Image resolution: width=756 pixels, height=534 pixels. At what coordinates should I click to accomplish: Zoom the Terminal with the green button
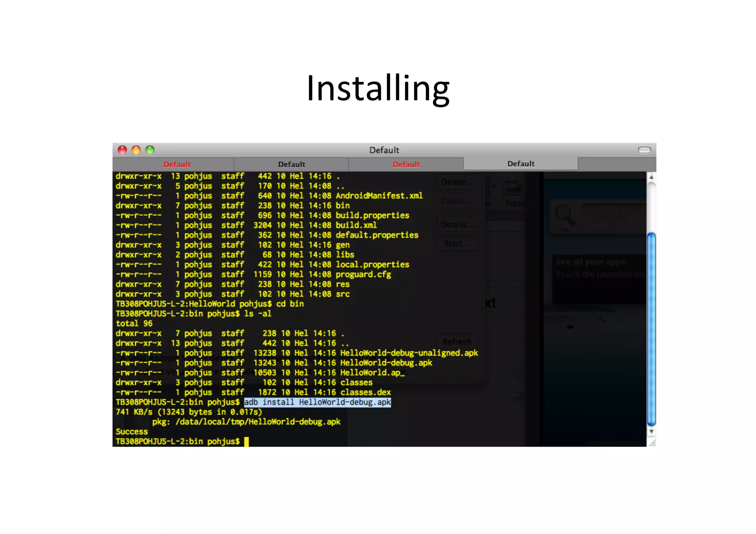click(150, 150)
